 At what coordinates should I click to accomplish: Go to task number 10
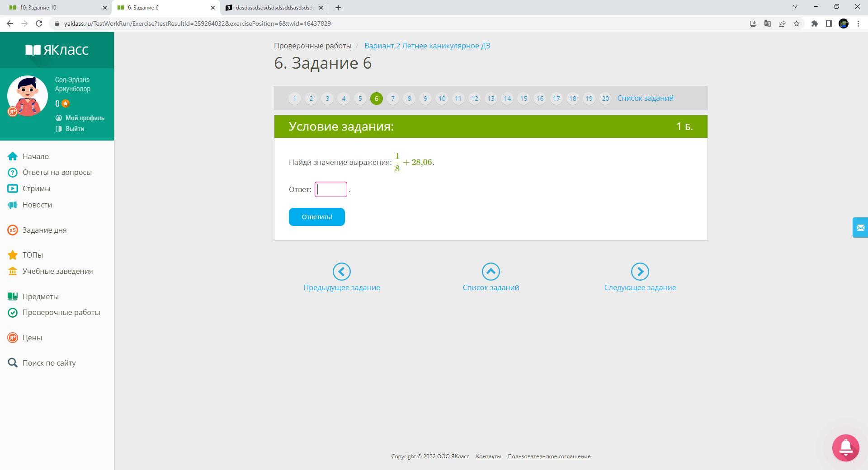pyautogui.click(x=442, y=99)
